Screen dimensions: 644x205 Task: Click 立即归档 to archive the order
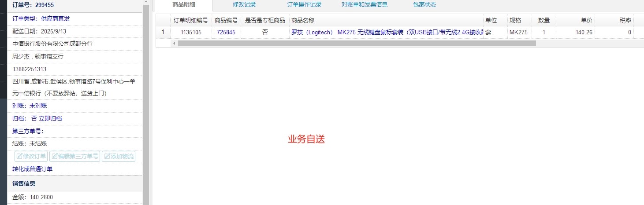(50, 118)
